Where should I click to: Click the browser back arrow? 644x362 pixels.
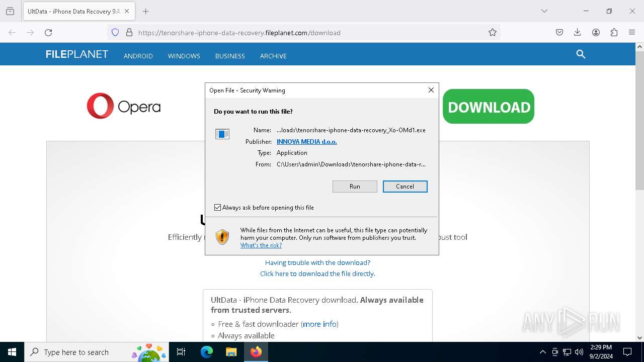12,32
